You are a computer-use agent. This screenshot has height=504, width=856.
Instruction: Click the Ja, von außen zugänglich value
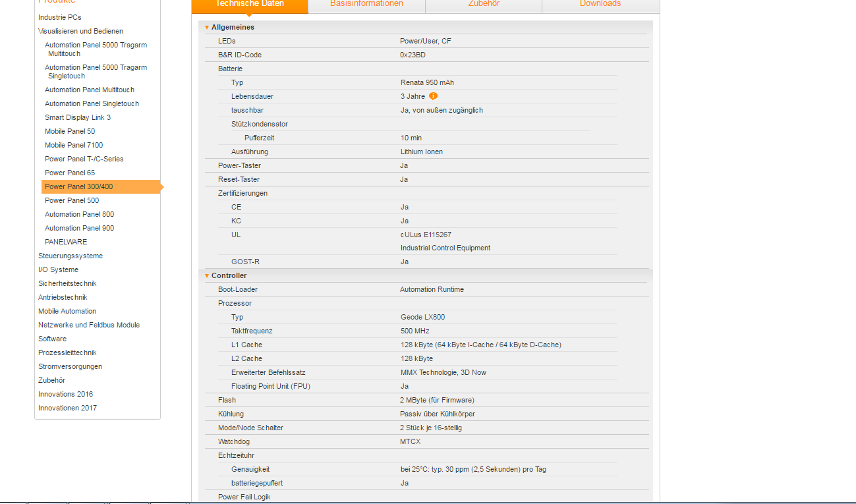(442, 110)
